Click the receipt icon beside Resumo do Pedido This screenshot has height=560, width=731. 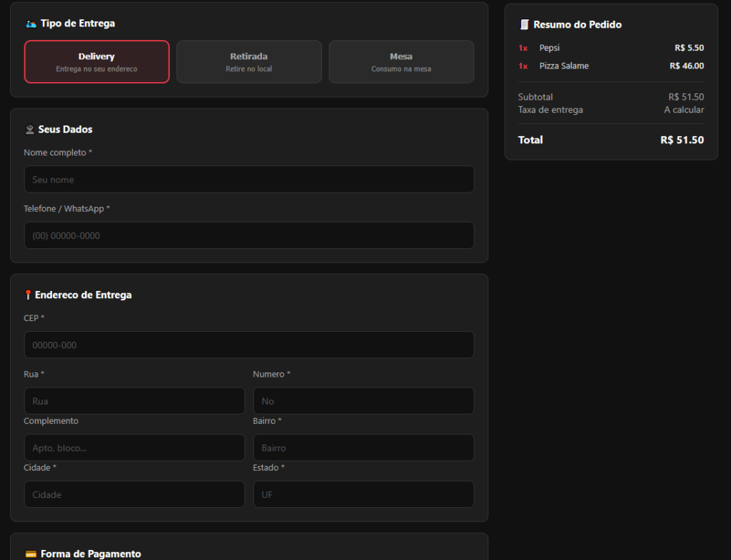click(525, 25)
